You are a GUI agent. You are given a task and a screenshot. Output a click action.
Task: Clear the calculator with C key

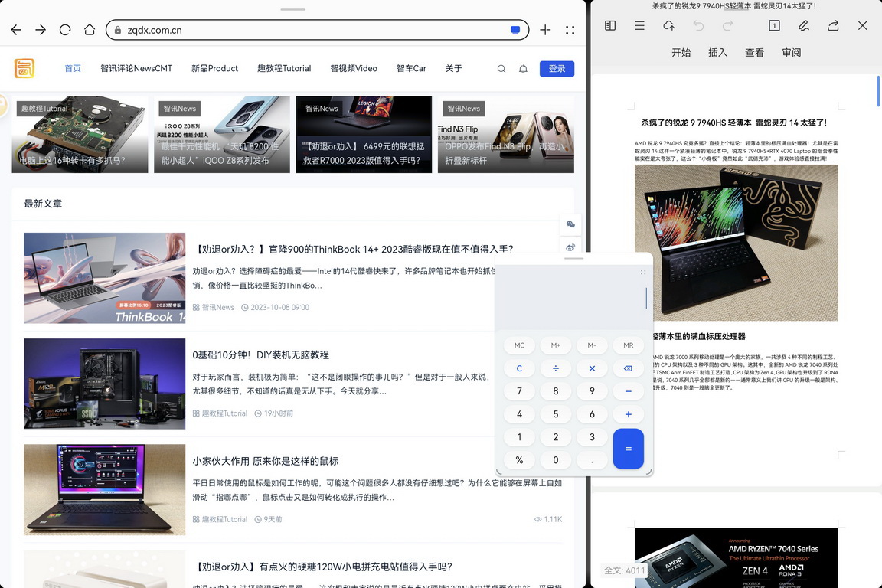coord(519,368)
